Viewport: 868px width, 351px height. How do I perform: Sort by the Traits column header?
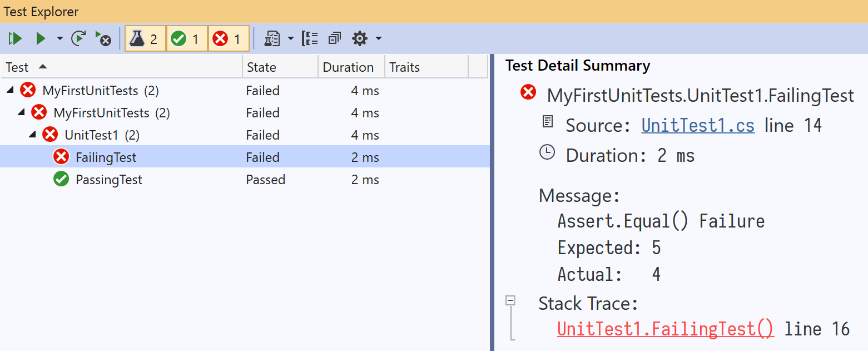(426, 67)
